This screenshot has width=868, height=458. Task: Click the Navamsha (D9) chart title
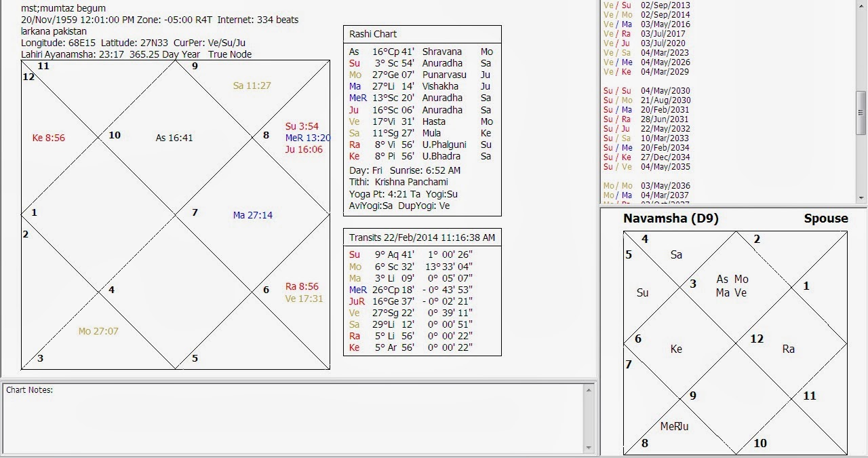click(x=671, y=218)
